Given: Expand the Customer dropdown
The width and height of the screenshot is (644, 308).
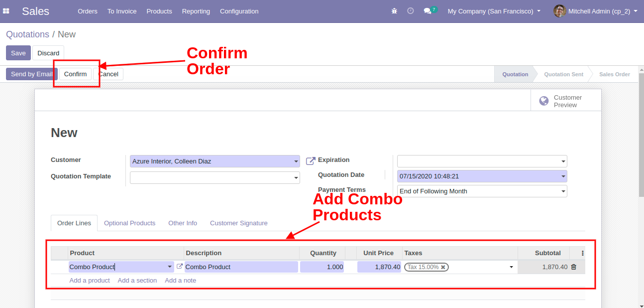Looking at the screenshot, I should (296, 161).
